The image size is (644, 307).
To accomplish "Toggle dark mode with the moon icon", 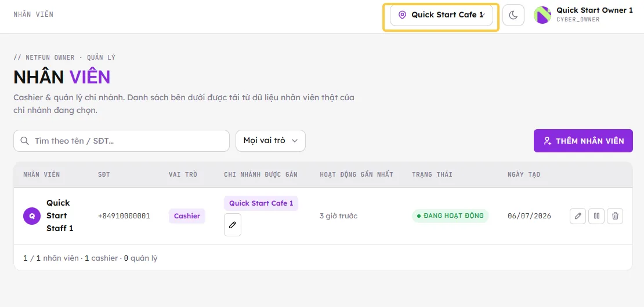I will pyautogui.click(x=513, y=15).
